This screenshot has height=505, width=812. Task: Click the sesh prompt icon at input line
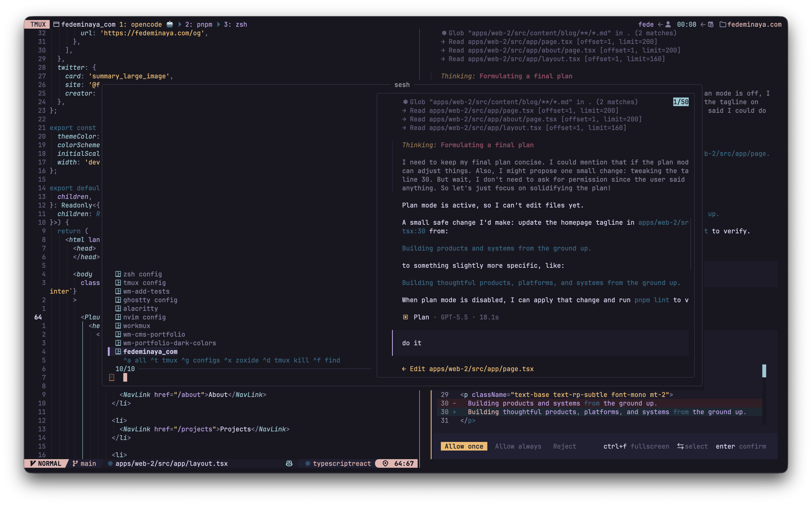pos(112,377)
